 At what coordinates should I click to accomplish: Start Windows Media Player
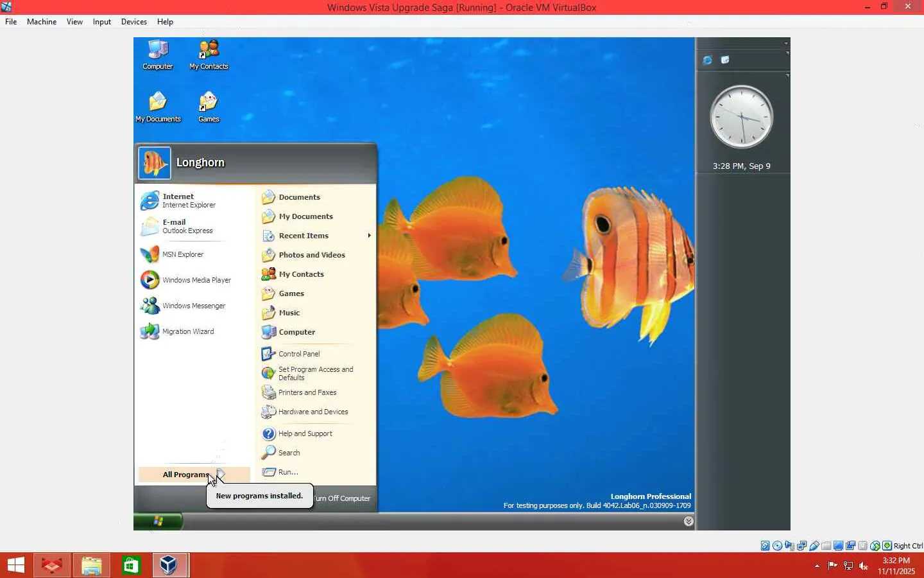pos(194,280)
